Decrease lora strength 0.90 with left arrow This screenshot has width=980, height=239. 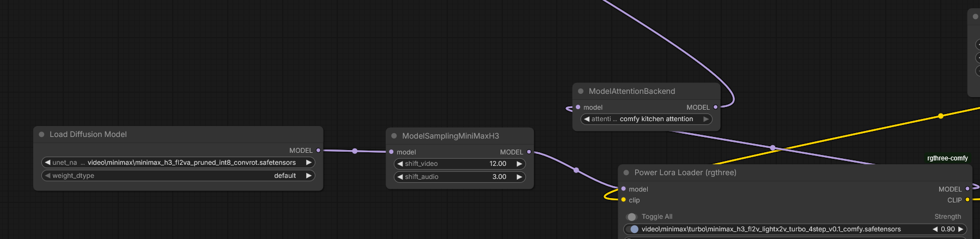(935, 229)
